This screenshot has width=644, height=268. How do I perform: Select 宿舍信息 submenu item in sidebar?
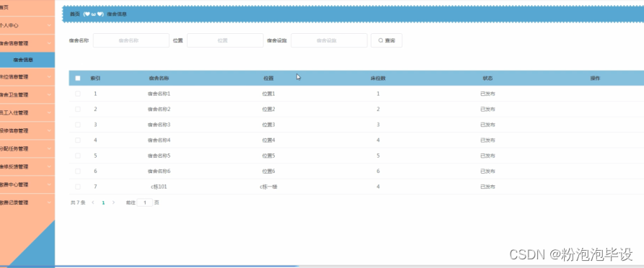[x=27, y=60]
